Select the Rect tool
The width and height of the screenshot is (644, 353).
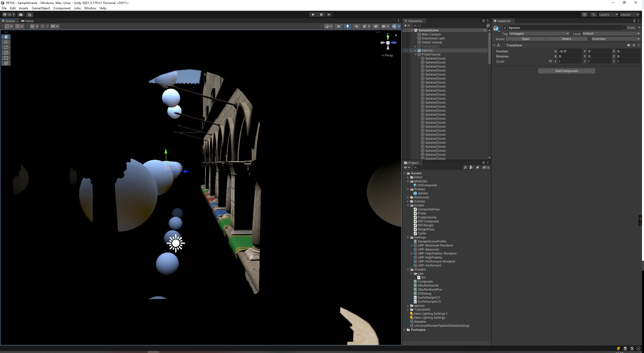[6, 58]
